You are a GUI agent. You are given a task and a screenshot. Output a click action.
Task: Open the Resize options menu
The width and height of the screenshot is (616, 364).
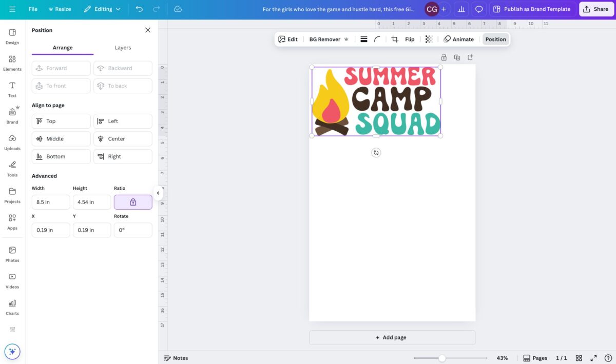tap(60, 9)
